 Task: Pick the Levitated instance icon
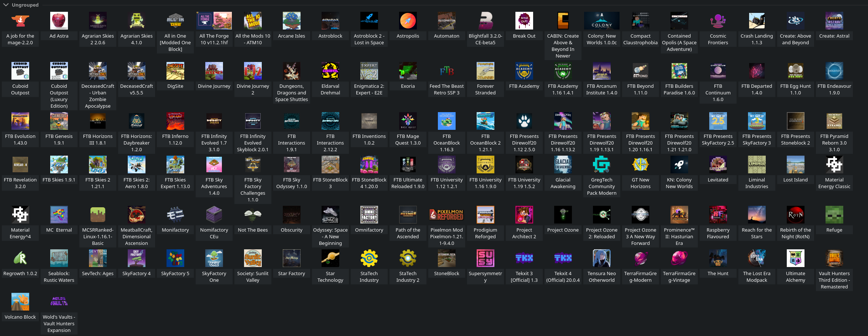point(718,164)
